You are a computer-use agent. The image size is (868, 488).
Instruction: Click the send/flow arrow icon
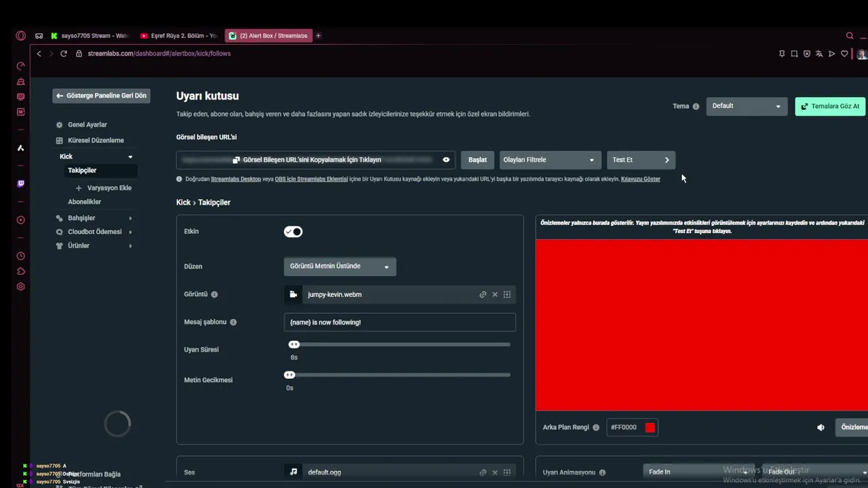pos(831,54)
